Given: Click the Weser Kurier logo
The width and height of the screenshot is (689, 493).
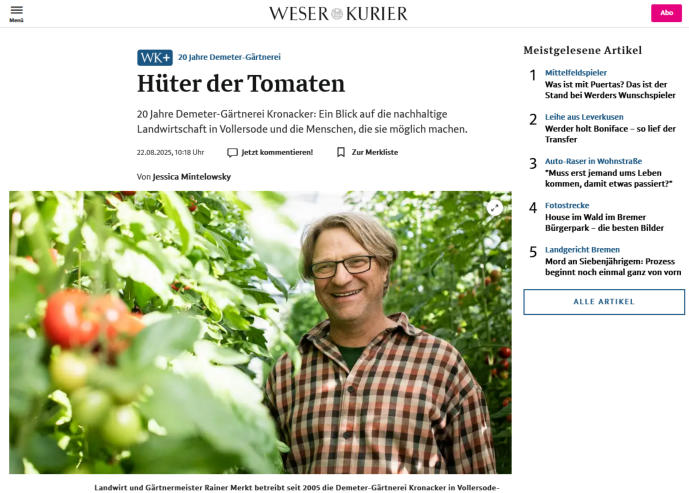Looking at the screenshot, I should pos(338,14).
